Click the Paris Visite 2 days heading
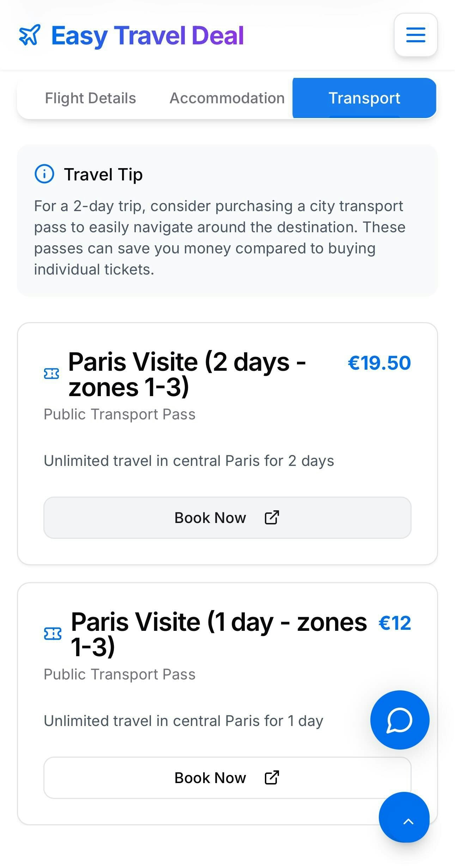The height and width of the screenshot is (868, 455). pos(187,374)
